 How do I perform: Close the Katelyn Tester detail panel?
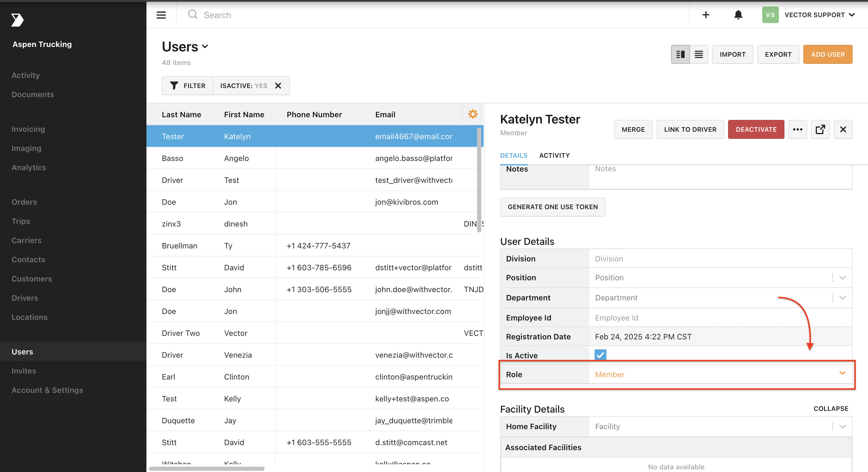843,129
